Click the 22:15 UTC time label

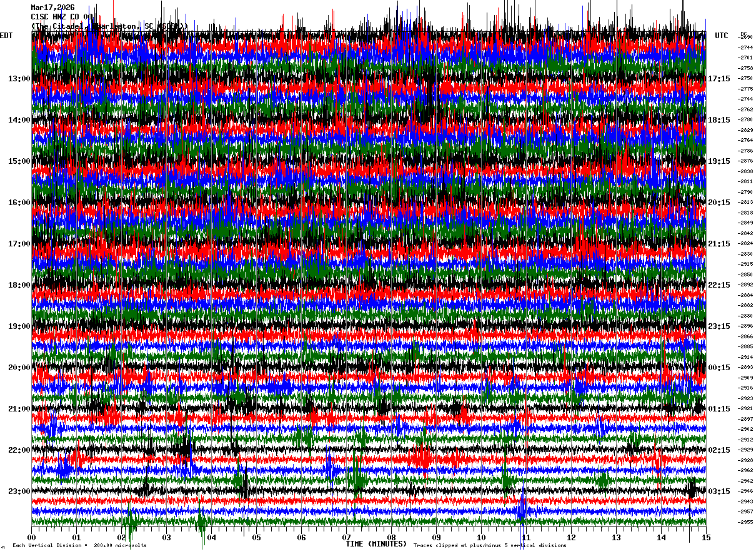point(719,285)
